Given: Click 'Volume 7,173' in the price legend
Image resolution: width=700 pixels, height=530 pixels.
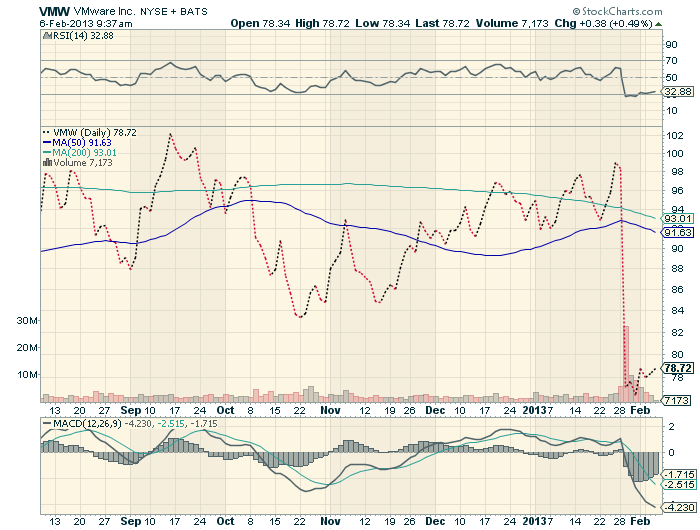Looking at the screenshot, I should coord(83,163).
